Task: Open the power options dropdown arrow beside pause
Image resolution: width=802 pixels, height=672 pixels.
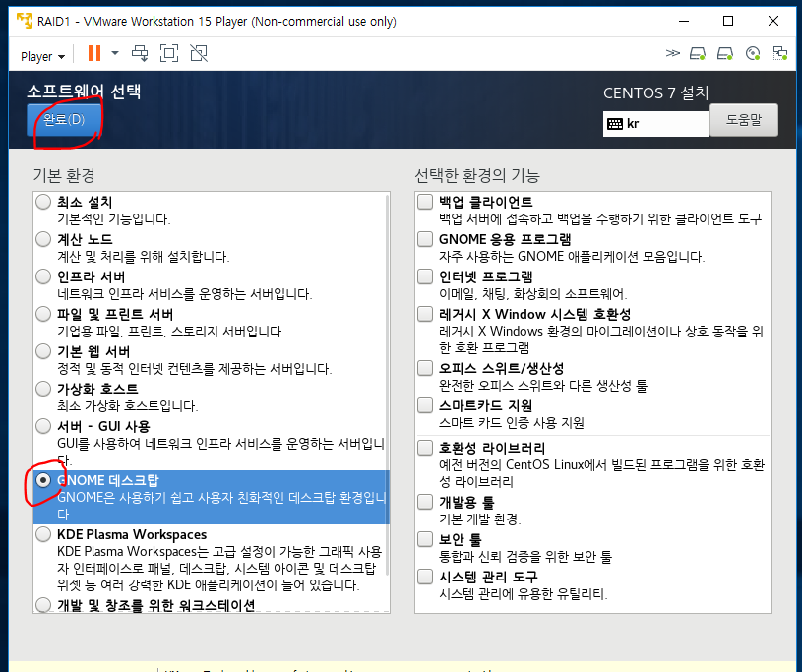Action: pyautogui.click(x=115, y=53)
